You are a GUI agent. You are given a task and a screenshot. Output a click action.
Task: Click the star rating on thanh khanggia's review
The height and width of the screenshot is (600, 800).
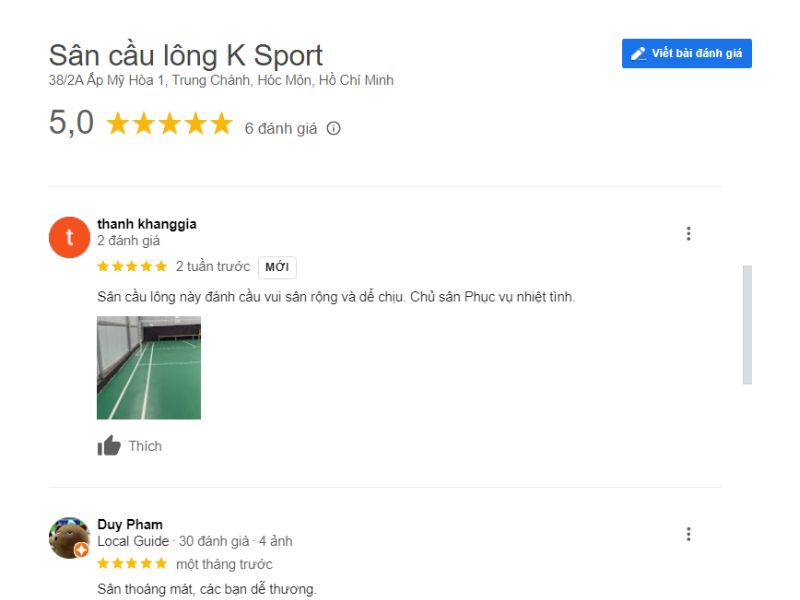(132, 266)
